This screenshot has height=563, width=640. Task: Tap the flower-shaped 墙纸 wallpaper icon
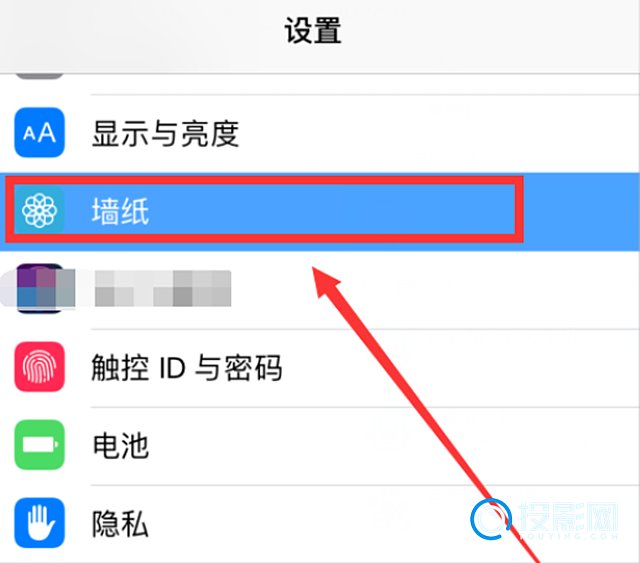pos(40,211)
